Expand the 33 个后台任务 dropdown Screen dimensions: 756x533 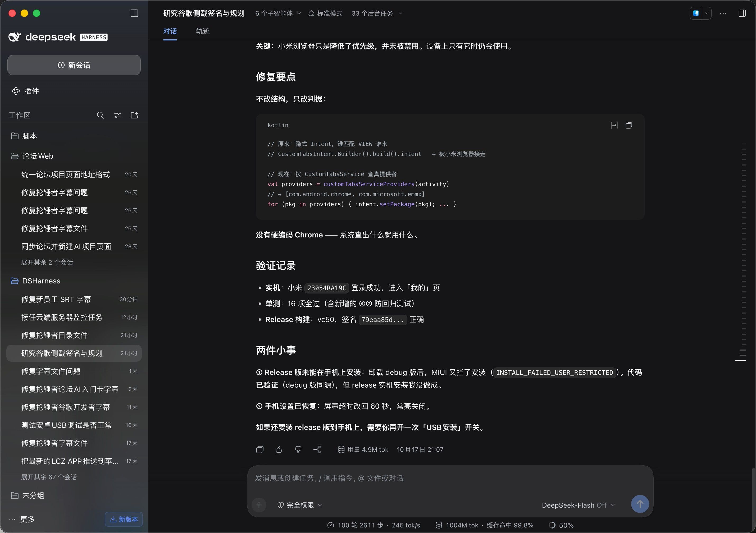377,13
